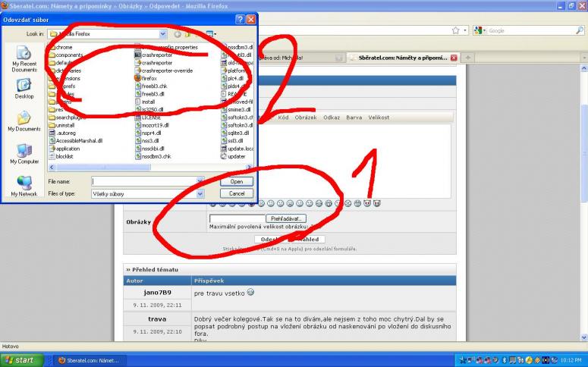Screen dimensions: 588x367
Task: Click the file list's left scroll arrow
Action: [52, 167]
